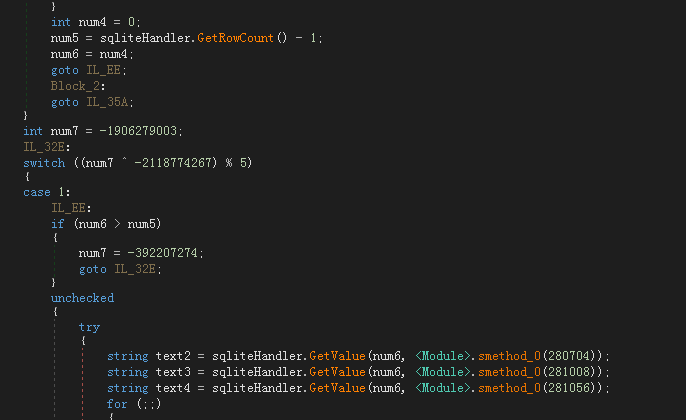Click the switch keyword
The width and height of the screenshot is (686, 420).
(44, 163)
